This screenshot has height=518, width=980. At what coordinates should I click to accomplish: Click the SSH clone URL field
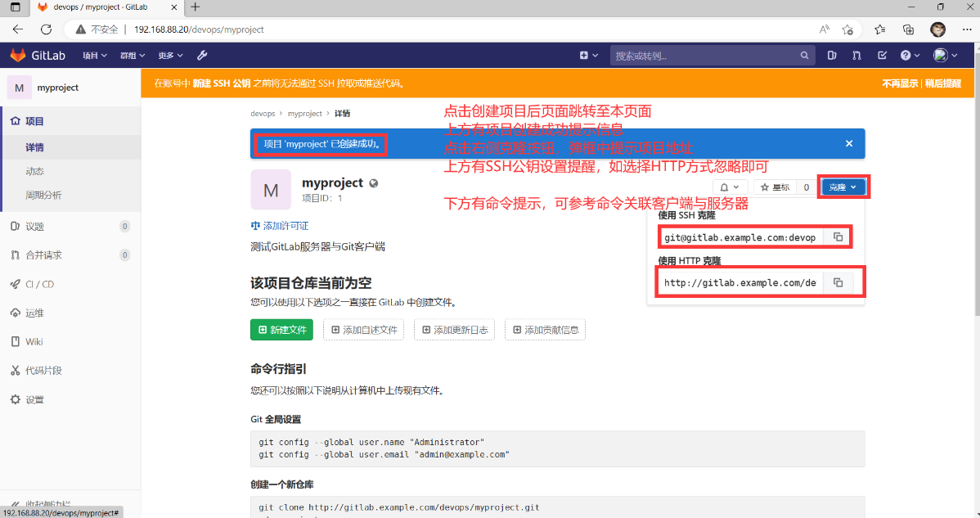743,237
